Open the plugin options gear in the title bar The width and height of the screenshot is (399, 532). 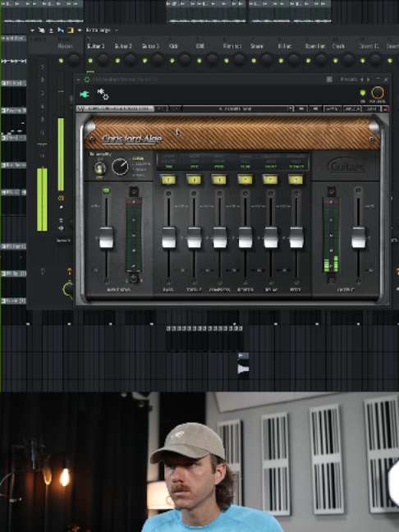tap(87, 80)
